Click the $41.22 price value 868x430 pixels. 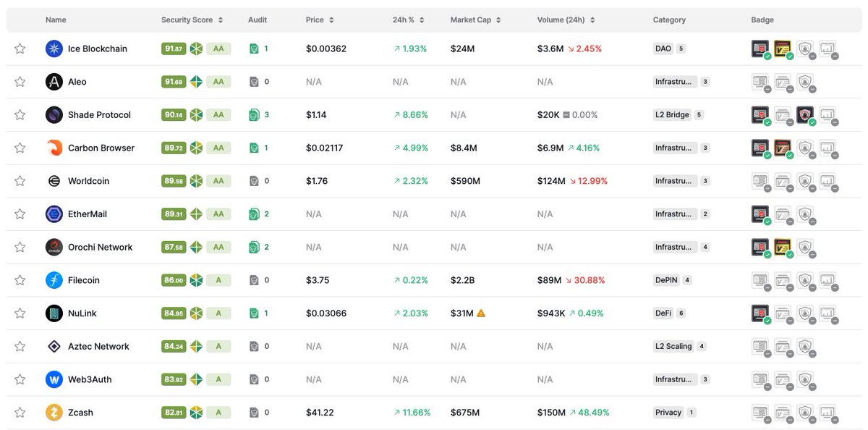[320, 413]
